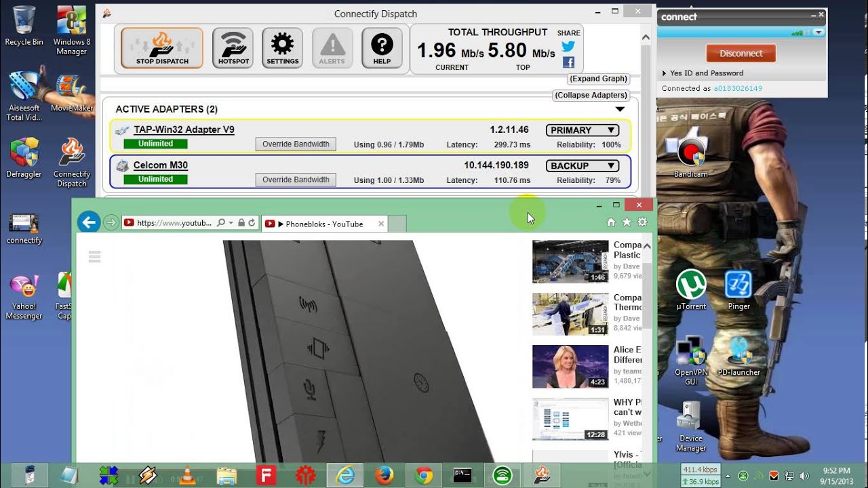
Task: Open VLC media player from the taskbar
Action: (x=186, y=476)
